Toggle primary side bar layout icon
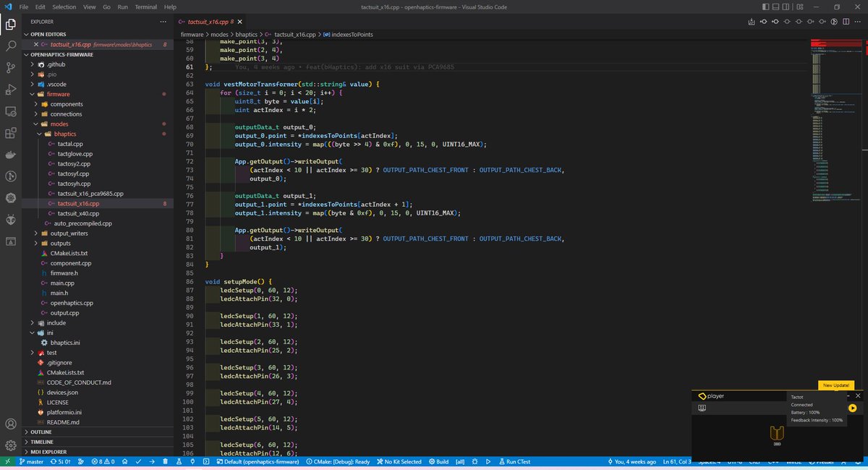The height and width of the screenshot is (470, 868). pos(765,7)
